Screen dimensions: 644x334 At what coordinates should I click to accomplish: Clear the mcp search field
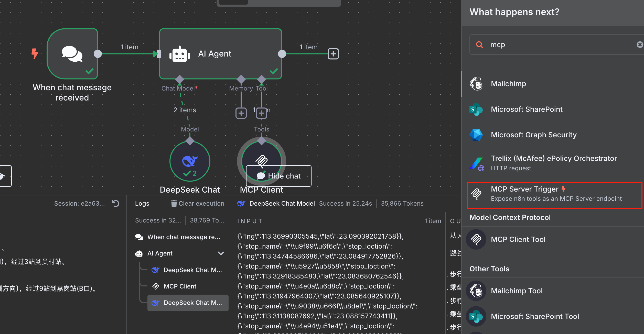640,45
